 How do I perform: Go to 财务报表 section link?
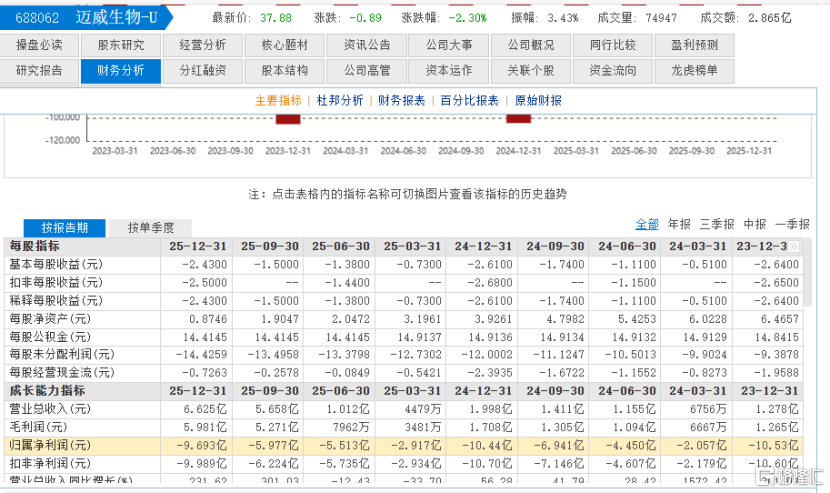tap(401, 101)
